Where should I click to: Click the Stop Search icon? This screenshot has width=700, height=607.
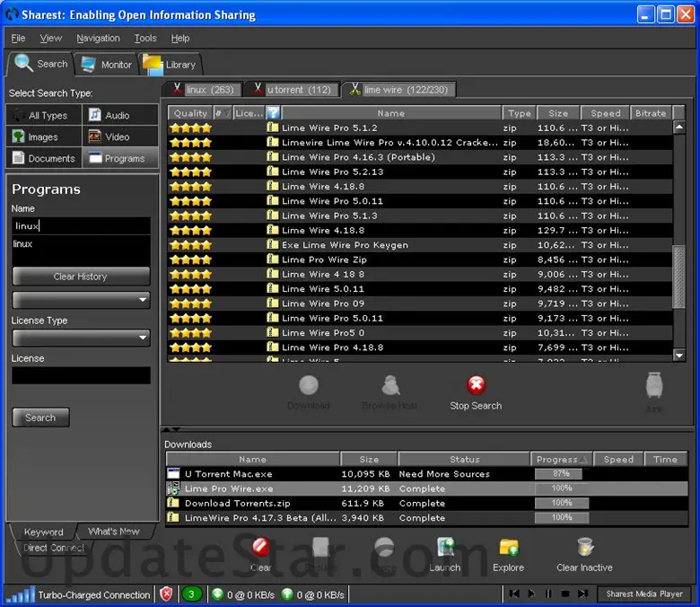[476, 386]
